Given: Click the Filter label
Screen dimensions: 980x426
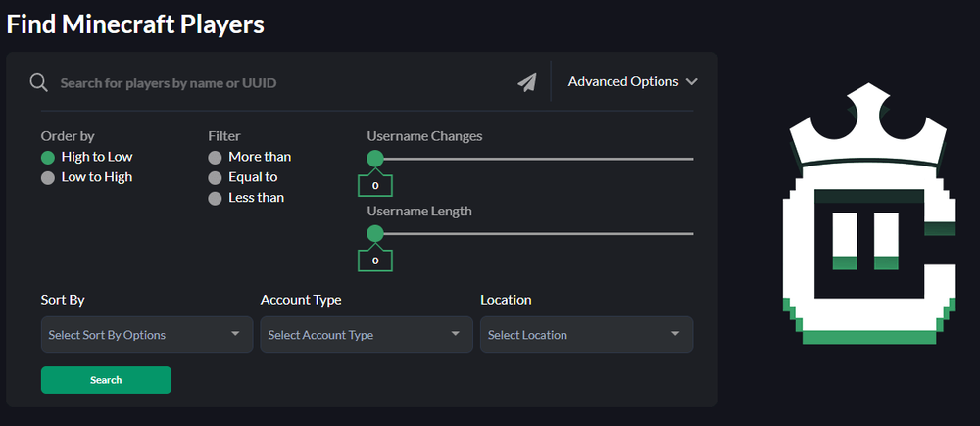Looking at the screenshot, I should point(224,136).
